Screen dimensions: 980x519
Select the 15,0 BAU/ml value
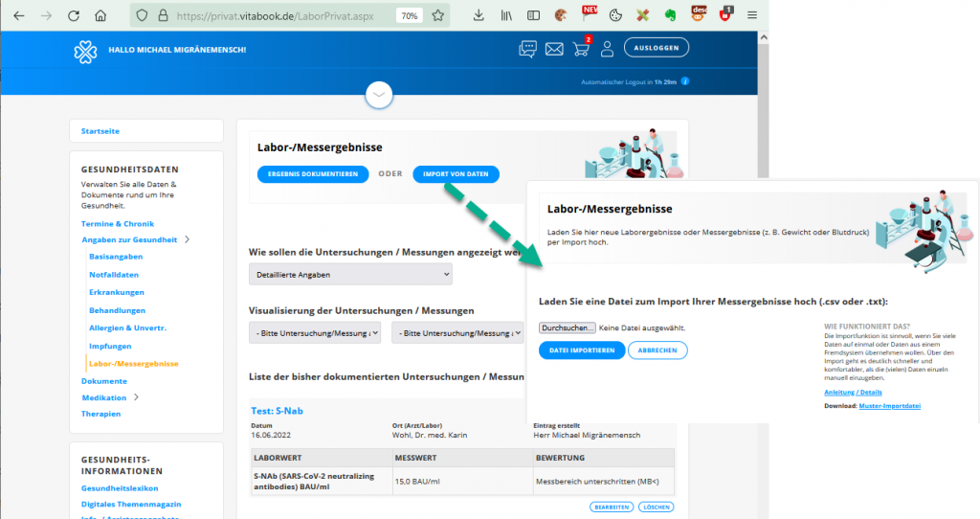click(x=417, y=482)
